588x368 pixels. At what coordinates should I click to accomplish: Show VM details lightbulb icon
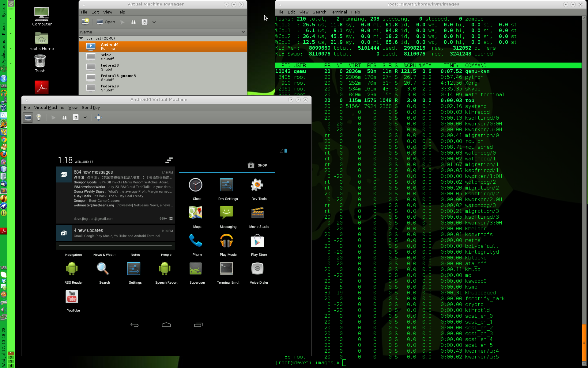(39, 117)
